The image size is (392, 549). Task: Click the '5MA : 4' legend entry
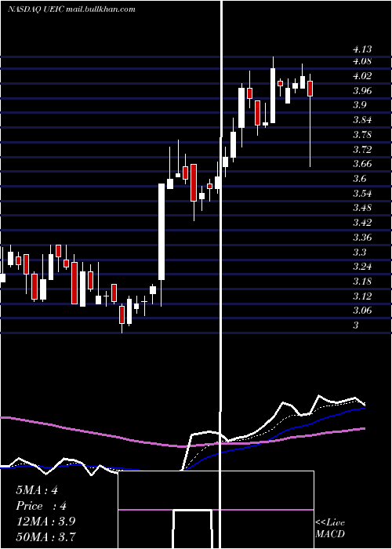[37, 490]
